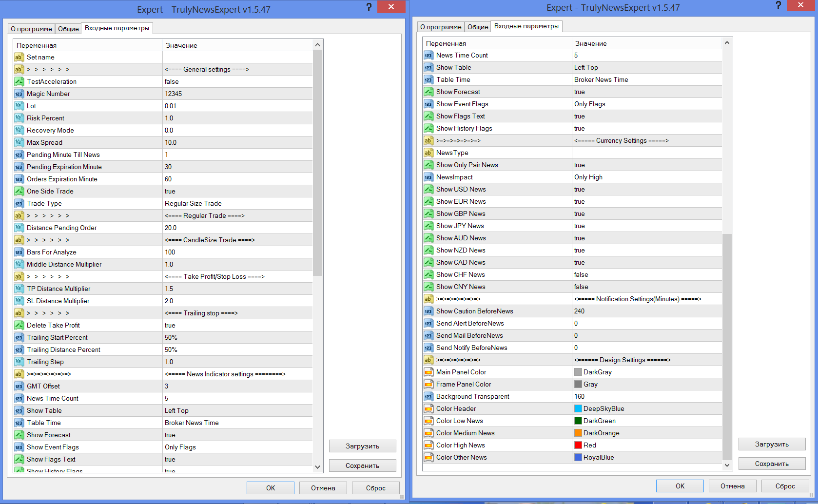Click the icon beside Delete Take Profit
The image size is (818, 504).
(19, 325)
